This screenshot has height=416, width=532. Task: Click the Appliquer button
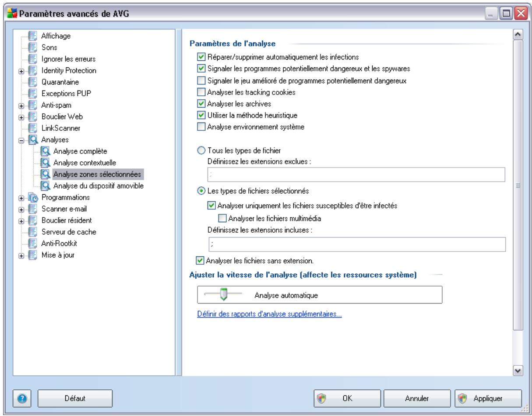pos(488,399)
